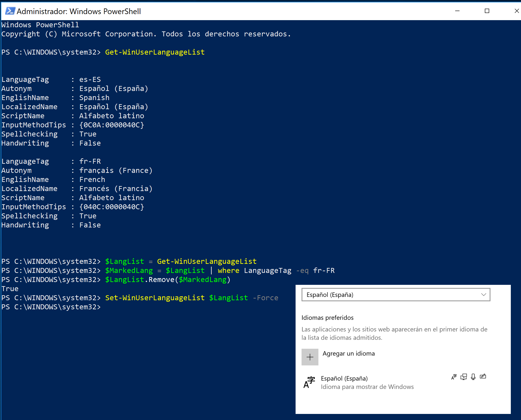Click the fr-FR LanguageTag value in output
This screenshot has height=420, width=521.
90,161
